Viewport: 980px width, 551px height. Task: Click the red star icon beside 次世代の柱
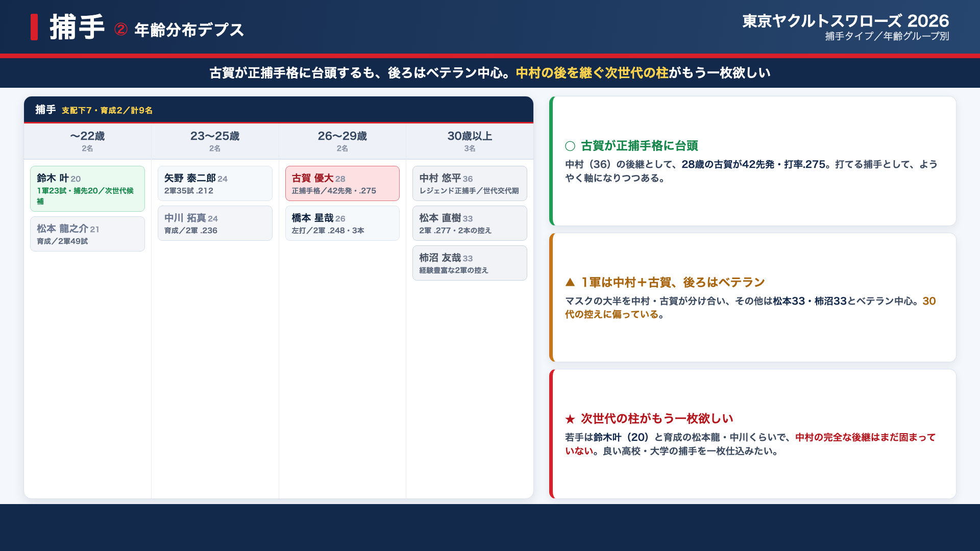coord(570,419)
